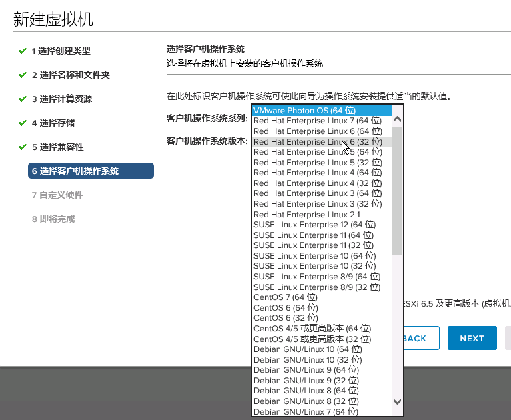The image size is (511, 420).
Task: Click step 8 即将完成
Action: click(x=53, y=219)
